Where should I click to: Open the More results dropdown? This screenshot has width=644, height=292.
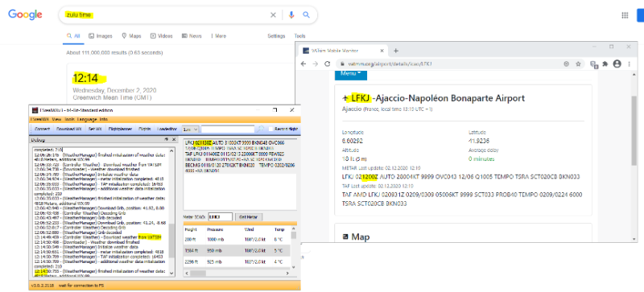pos(218,36)
